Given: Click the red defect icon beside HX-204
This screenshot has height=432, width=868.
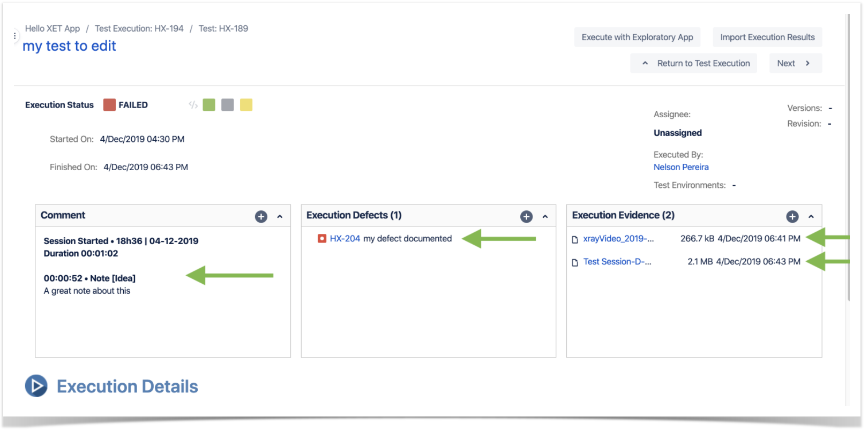Looking at the screenshot, I should [322, 239].
